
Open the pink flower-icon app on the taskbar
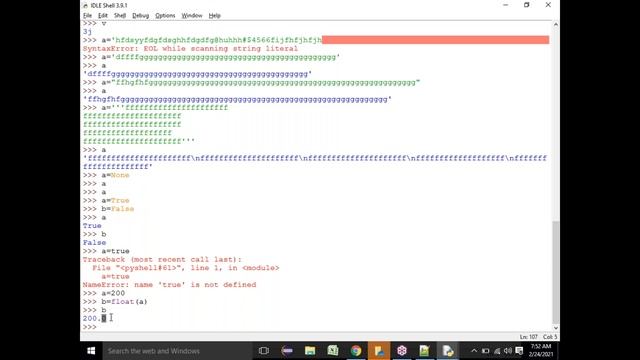[402, 351]
